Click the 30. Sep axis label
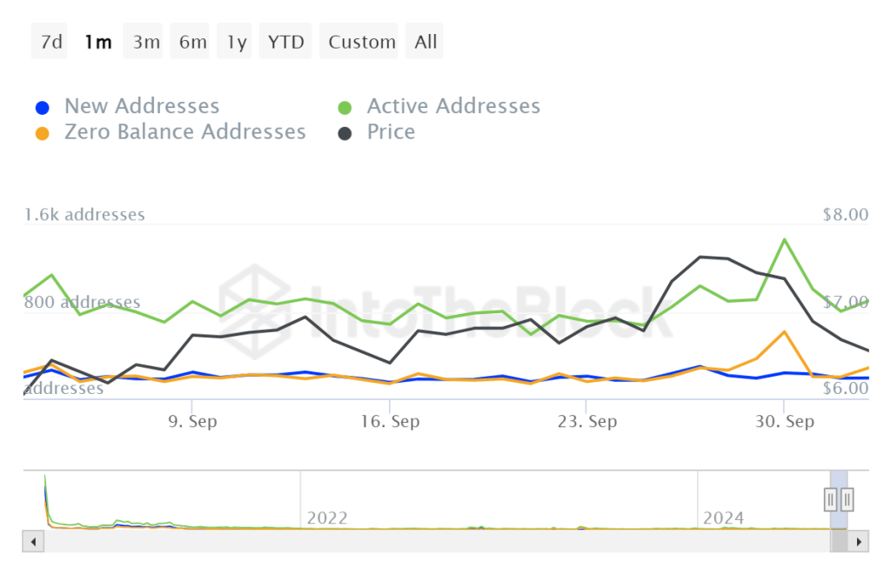891x588 pixels. 784,422
